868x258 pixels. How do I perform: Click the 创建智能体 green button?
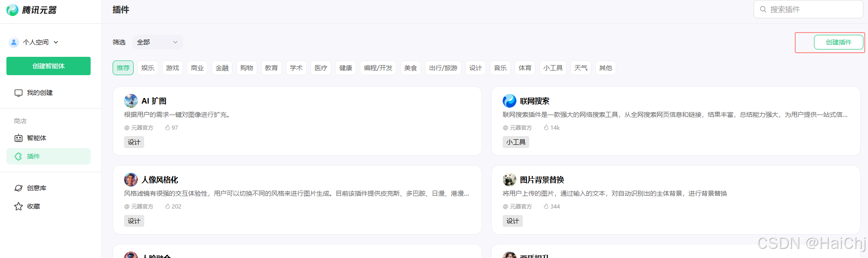tap(49, 66)
